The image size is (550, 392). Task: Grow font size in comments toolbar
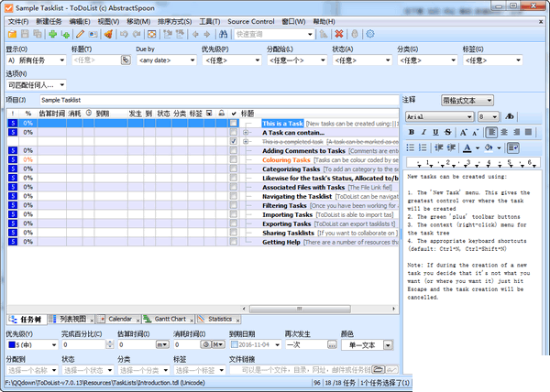(463, 132)
